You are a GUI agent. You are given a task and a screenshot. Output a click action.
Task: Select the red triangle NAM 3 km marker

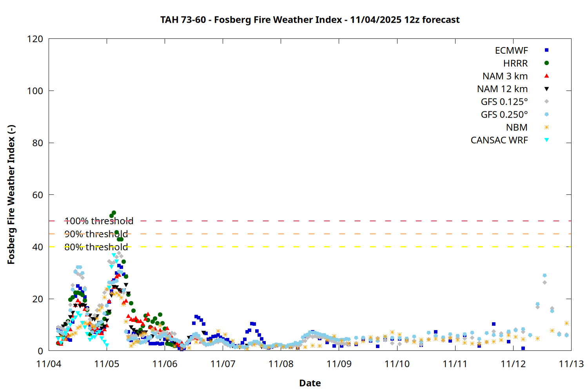(546, 76)
